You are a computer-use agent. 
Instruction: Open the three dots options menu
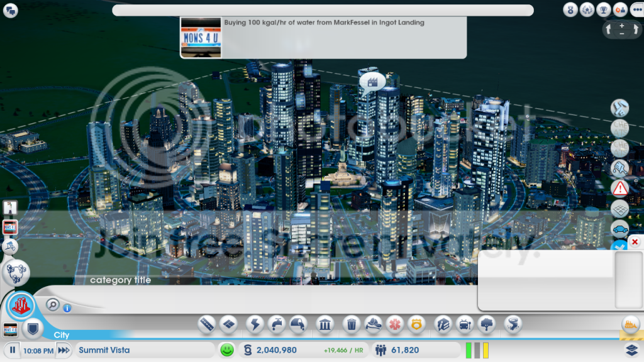tap(637, 10)
